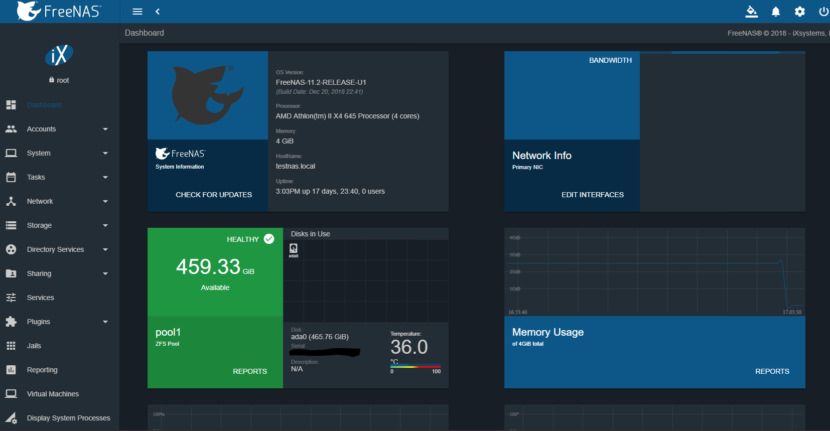This screenshot has height=431, width=830.
Task: Click the Virtual Machines monitor icon
Action: click(x=11, y=393)
